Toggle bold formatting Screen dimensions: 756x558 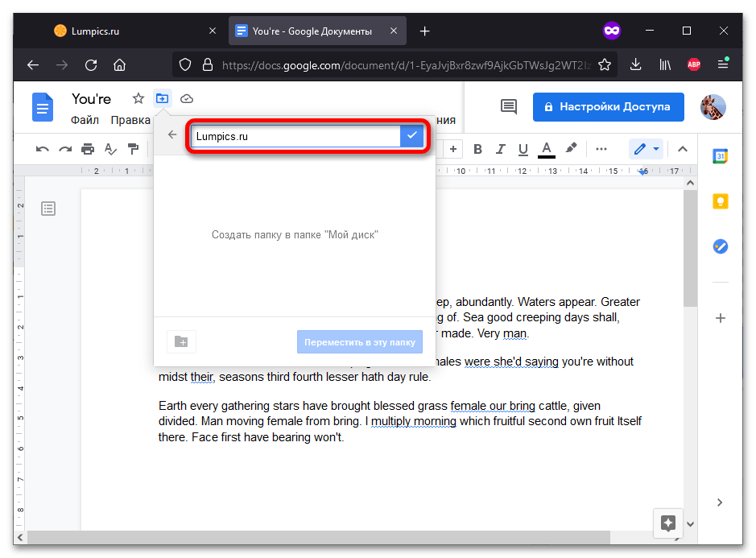click(477, 149)
